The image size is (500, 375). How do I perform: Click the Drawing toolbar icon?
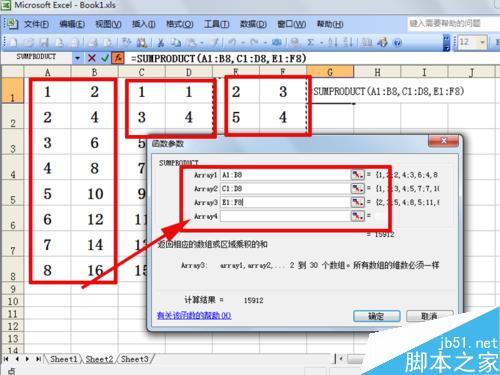coord(382,43)
